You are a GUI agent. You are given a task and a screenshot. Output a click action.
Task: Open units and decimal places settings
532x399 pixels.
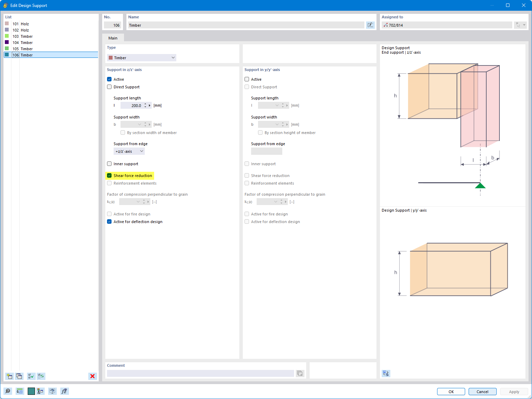coord(20,391)
